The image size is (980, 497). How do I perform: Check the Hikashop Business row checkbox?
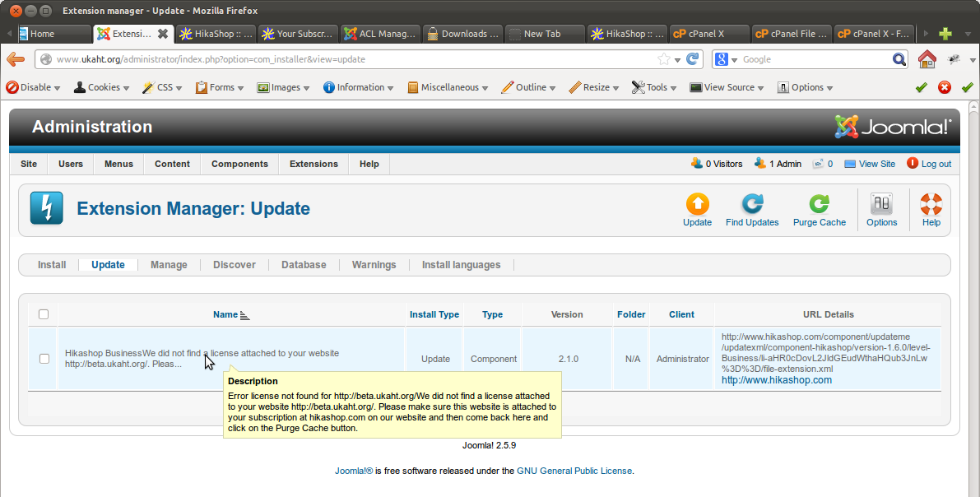point(44,358)
